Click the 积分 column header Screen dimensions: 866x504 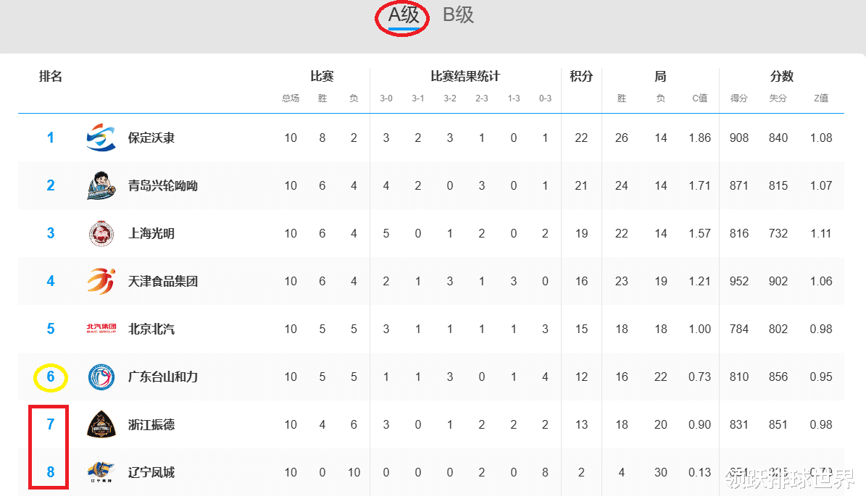click(581, 76)
